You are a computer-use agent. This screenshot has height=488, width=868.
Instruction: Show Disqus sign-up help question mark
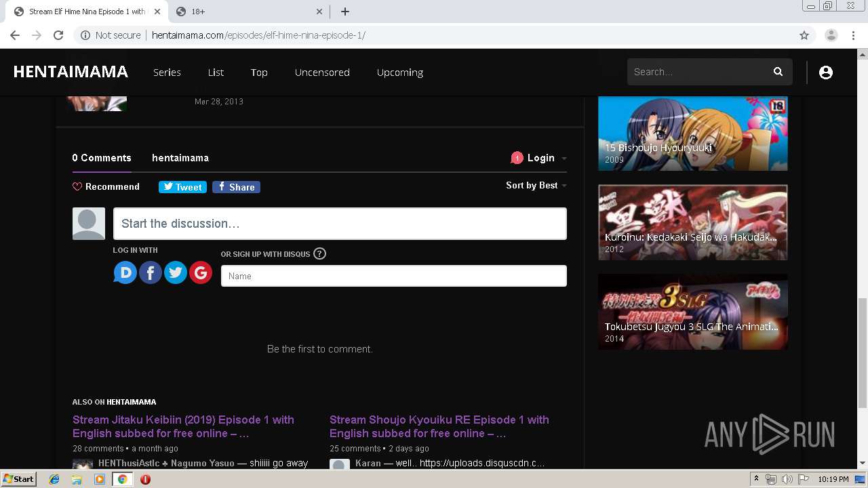click(320, 253)
